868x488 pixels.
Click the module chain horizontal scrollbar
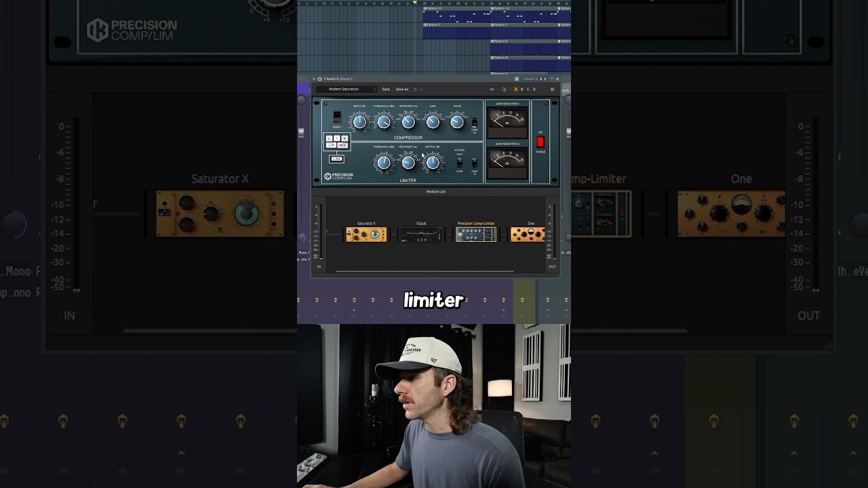[x=425, y=272]
